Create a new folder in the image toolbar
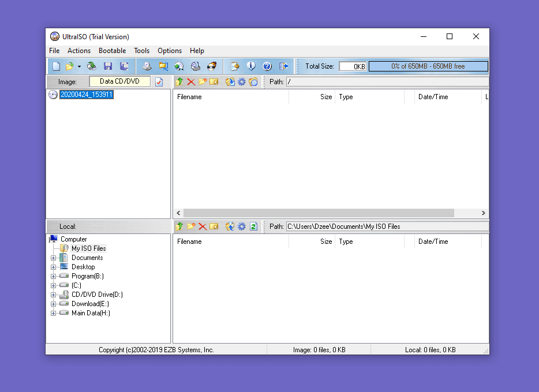The width and height of the screenshot is (539, 392). pos(203,82)
